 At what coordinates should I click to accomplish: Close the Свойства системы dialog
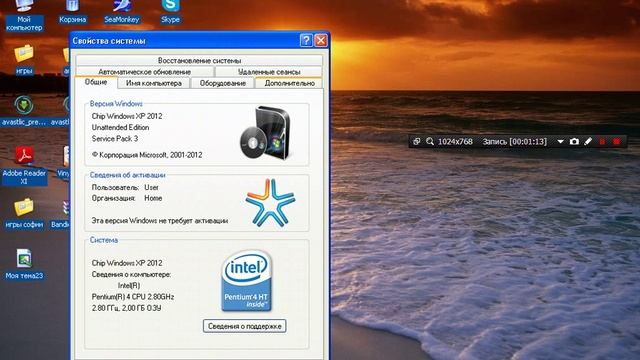click(x=321, y=40)
